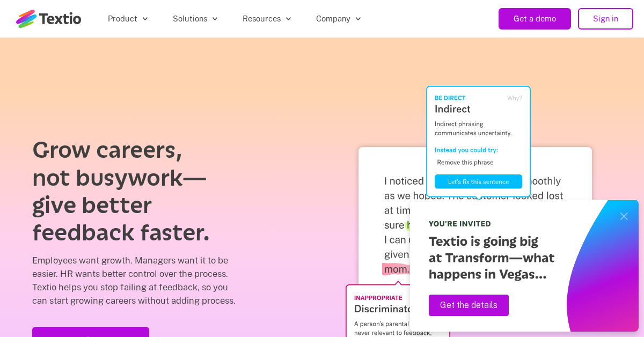Close the You're Invited popup
Image resolution: width=644 pixels, height=337 pixels.
pos(624,216)
